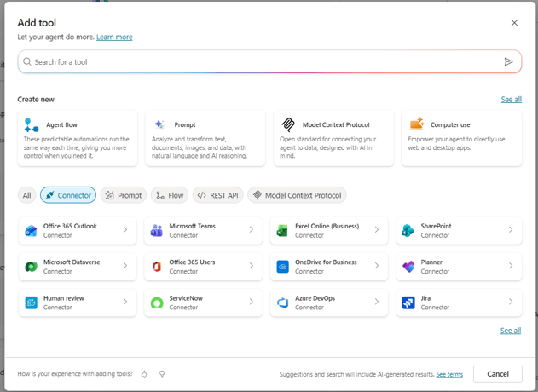Select the All filter tab
Image resolution: width=538 pixels, height=392 pixels.
[x=26, y=195]
